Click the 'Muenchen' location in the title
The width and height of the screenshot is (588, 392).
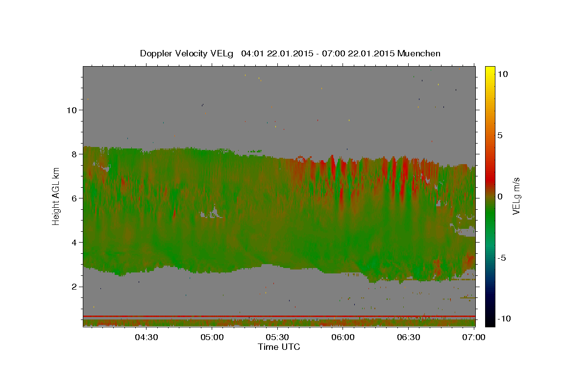coord(419,53)
